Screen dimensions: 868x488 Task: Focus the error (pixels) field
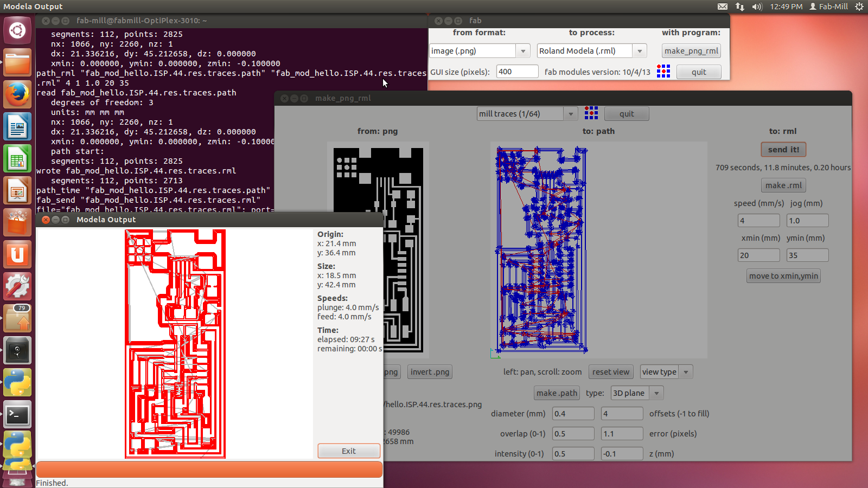(622, 434)
